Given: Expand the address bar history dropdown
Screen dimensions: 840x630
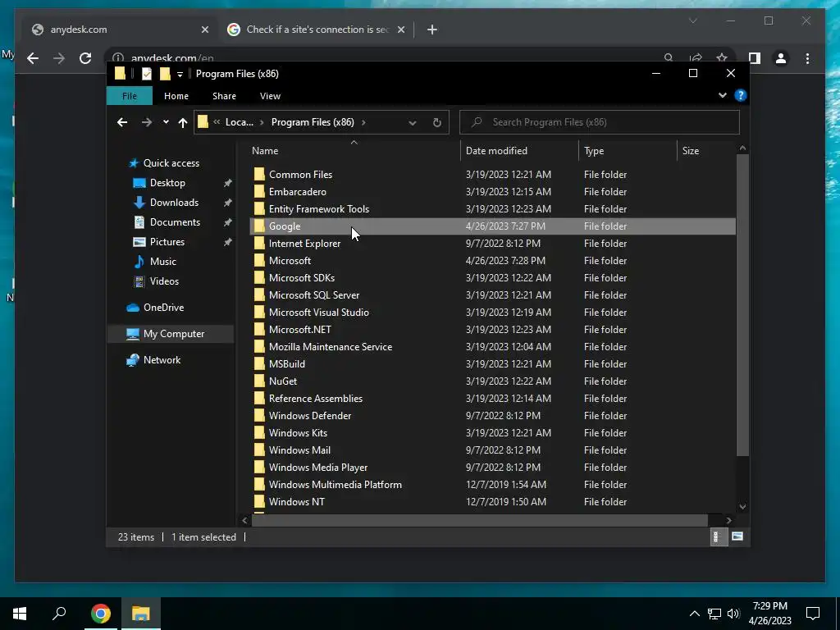Looking at the screenshot, I should click(412, 123).
